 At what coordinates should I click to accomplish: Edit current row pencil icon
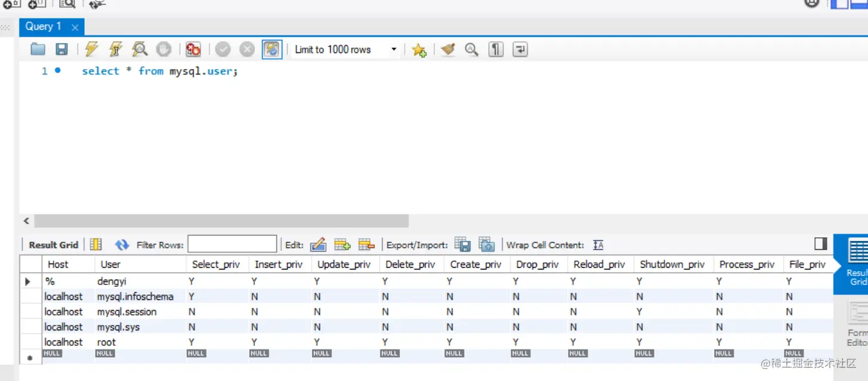click(x=318, y=244)
